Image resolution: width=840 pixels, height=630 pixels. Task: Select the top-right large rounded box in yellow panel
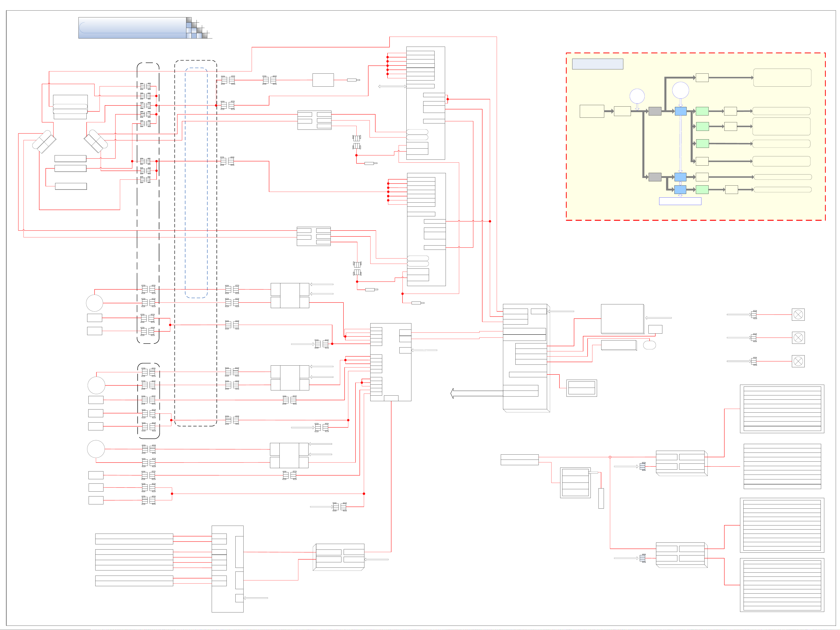click(x=782, y=78)
